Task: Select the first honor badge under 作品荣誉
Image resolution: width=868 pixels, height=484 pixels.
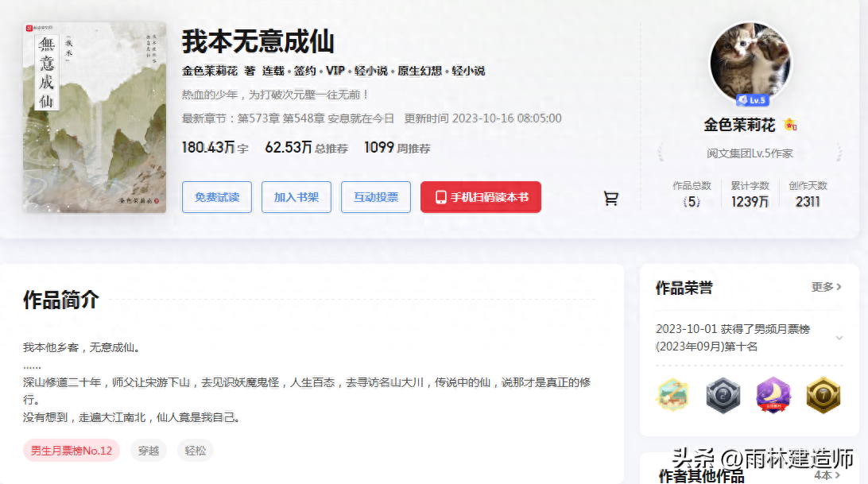Action: pyautogui.click(x=672, y=395)
